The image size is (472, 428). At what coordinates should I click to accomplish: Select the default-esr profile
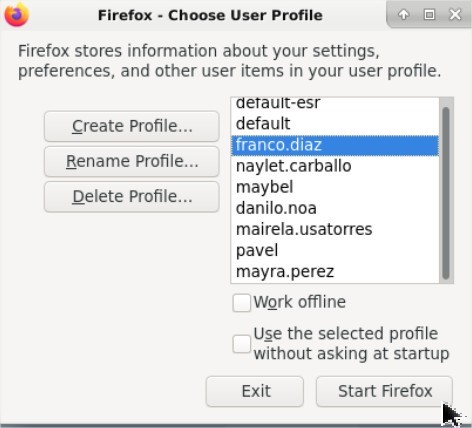tap(335, 104)
